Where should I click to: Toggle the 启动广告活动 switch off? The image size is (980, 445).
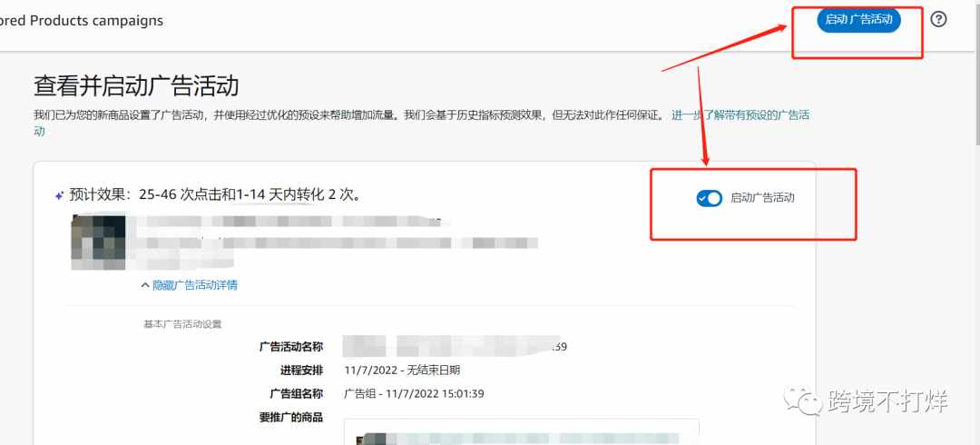click(709, 198)
